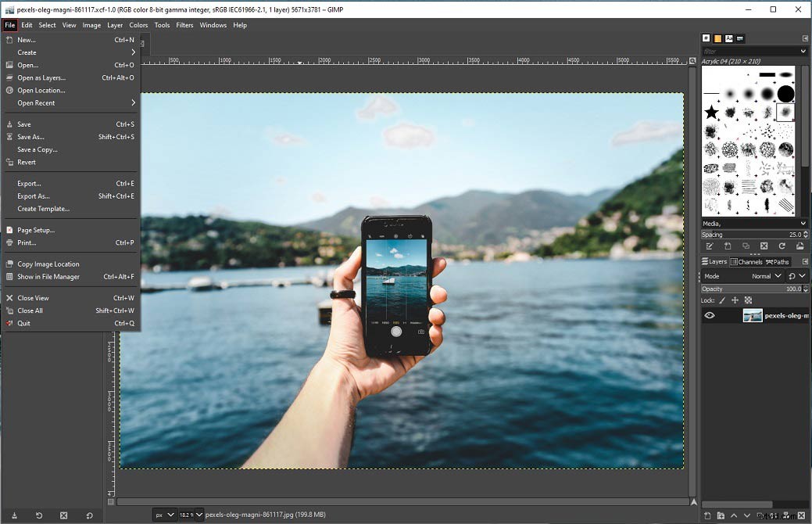Click the Edit Brush icon
This screenshot has height=524, width=812.
point(710,246)
